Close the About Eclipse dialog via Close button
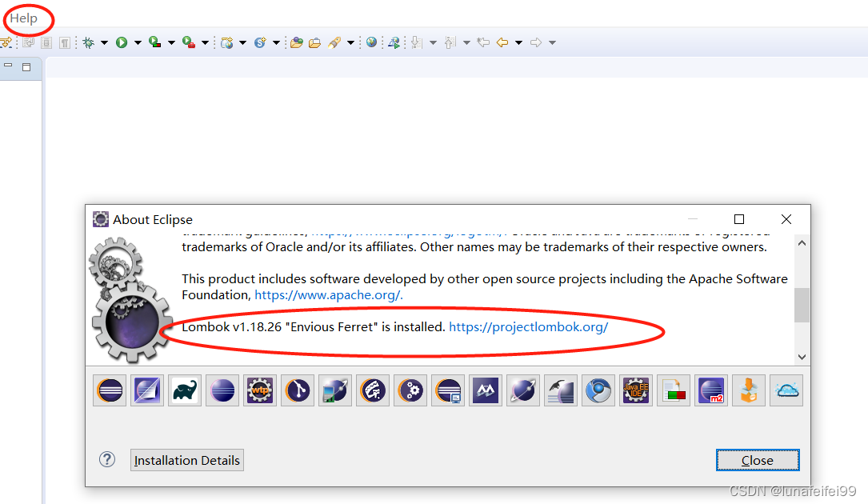This screenshot has height=504, width=868. [758, 460]
